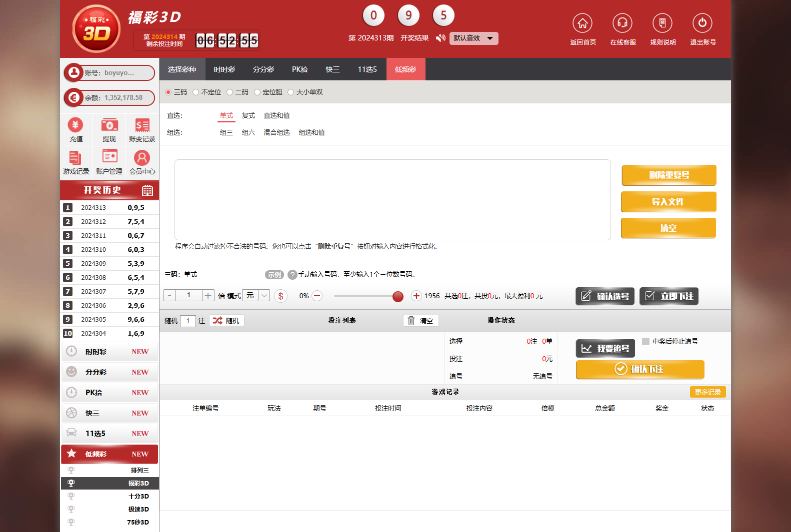Select the 不定位 radio button
This screenshot has height=532, width=791.
tap(196, 92)
